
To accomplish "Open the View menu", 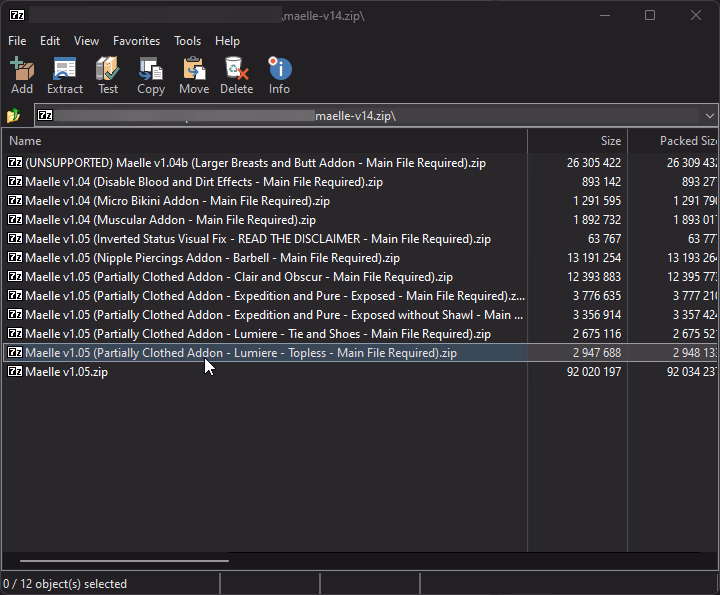I will click(x=86, y=41).
